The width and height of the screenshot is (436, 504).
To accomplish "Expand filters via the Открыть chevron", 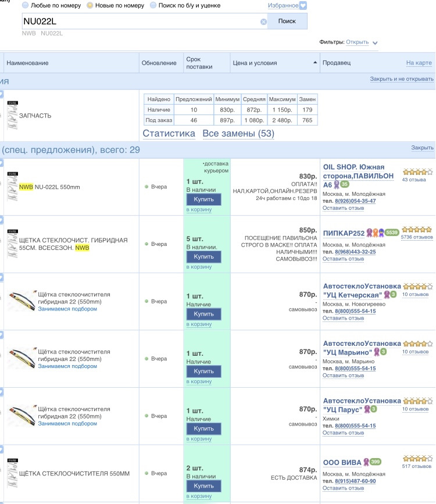I will [375, 43].
